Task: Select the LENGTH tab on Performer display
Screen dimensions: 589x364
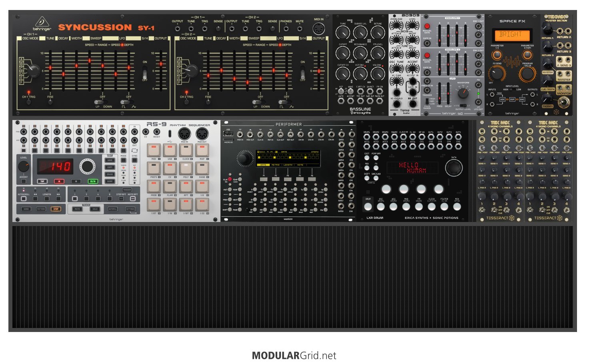Action: (288, 165)
